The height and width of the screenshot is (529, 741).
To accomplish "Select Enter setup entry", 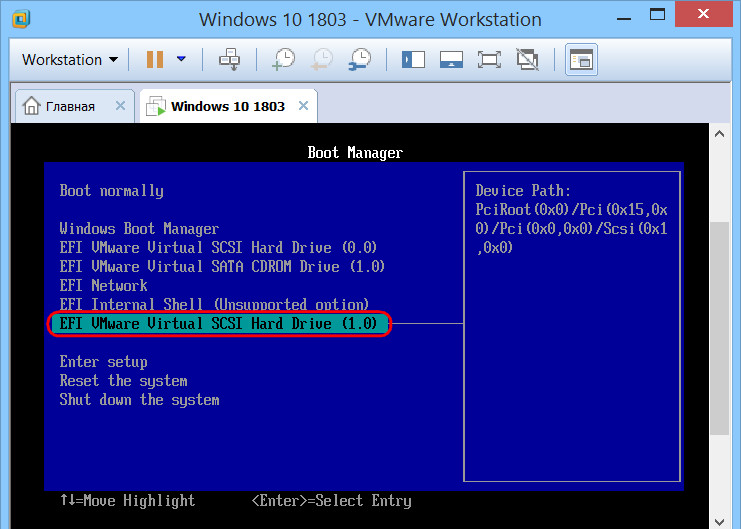I will pyautogui.click(x=103, y=362).
